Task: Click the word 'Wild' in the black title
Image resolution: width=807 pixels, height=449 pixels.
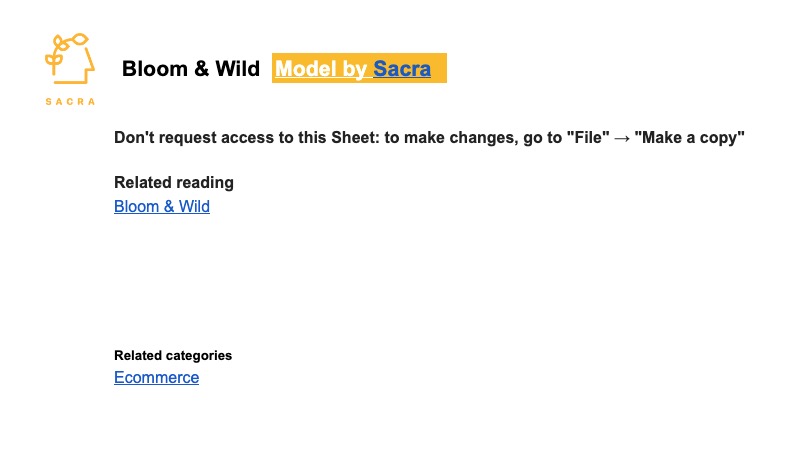Action: (x=237, y=68)
